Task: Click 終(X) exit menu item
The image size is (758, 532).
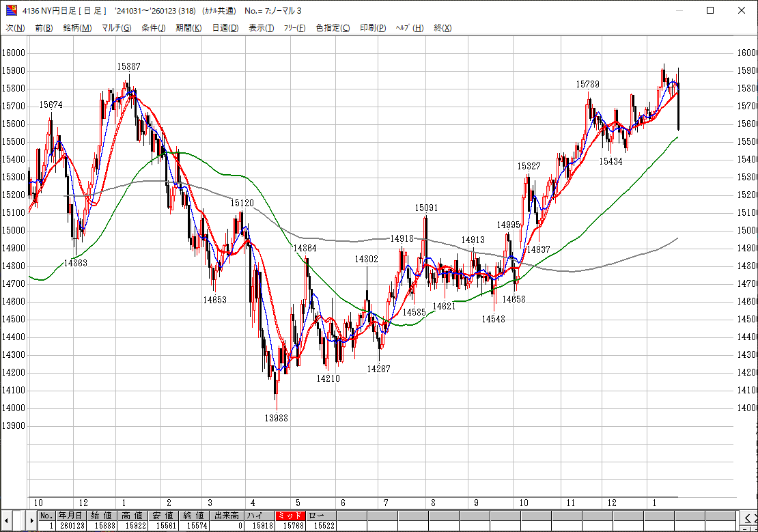Action: point(443,28)
